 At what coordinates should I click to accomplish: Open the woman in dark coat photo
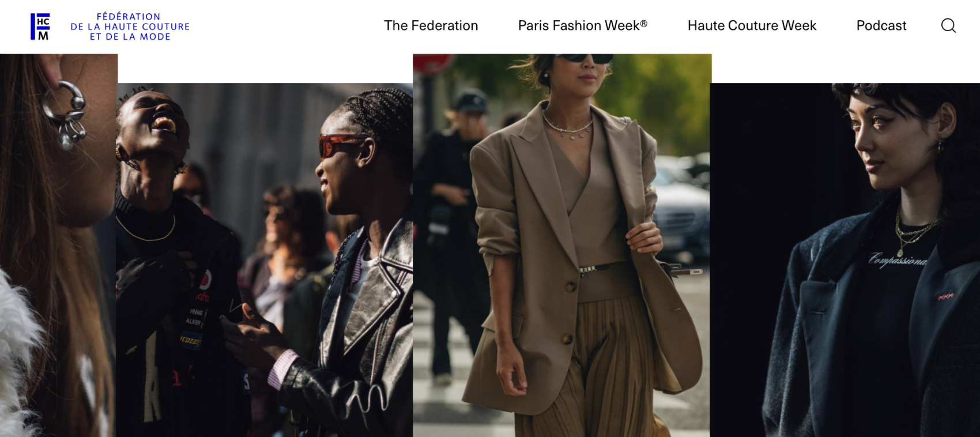click(845, 260)
